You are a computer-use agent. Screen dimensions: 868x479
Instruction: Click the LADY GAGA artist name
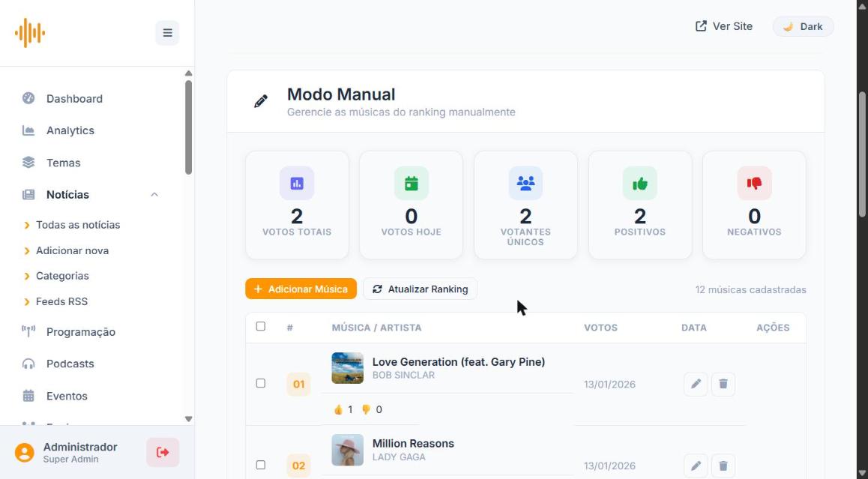click(x=399, y=457)
